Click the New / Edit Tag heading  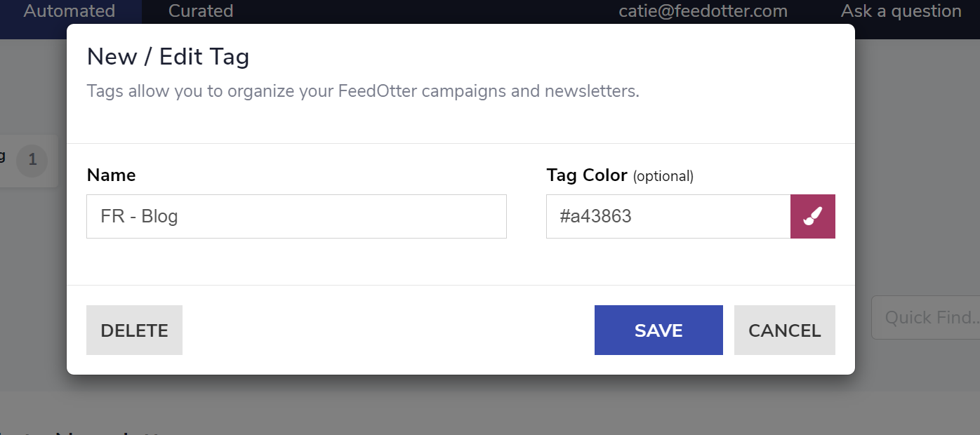point(168,57)
